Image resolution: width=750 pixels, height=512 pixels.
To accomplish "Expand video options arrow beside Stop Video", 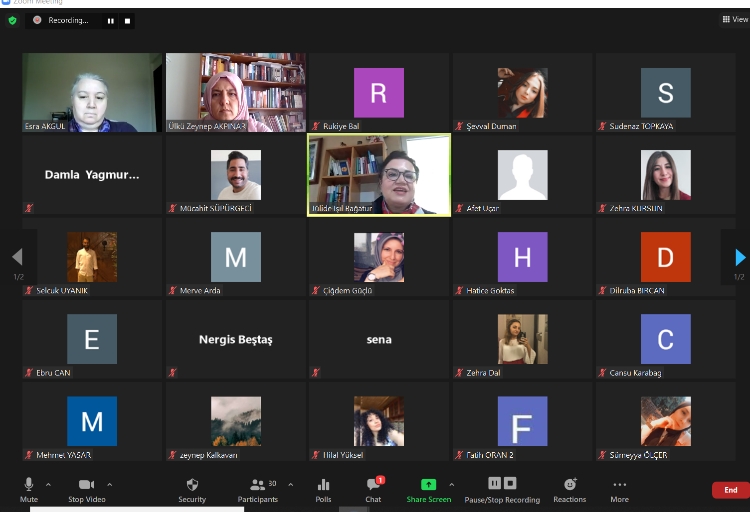I will tap(110, 485).
